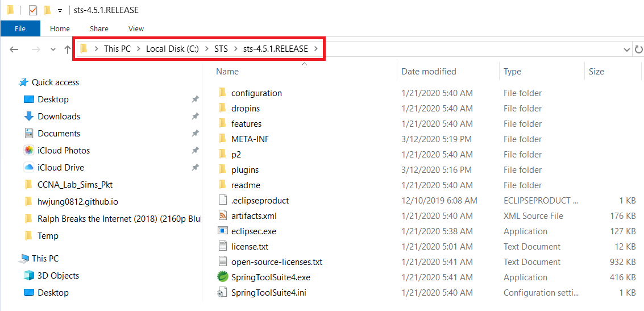This screenshot has width=644, height=311.
Task: Click the SpringToolSuite4.ini settings file icon
Action: pyautogui.click(x=222, y=292)
